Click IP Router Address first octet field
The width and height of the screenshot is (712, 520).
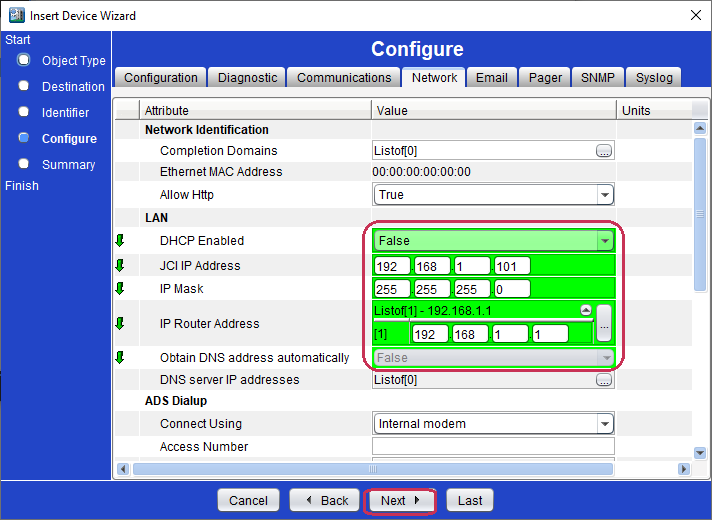[x=430, y=334]
